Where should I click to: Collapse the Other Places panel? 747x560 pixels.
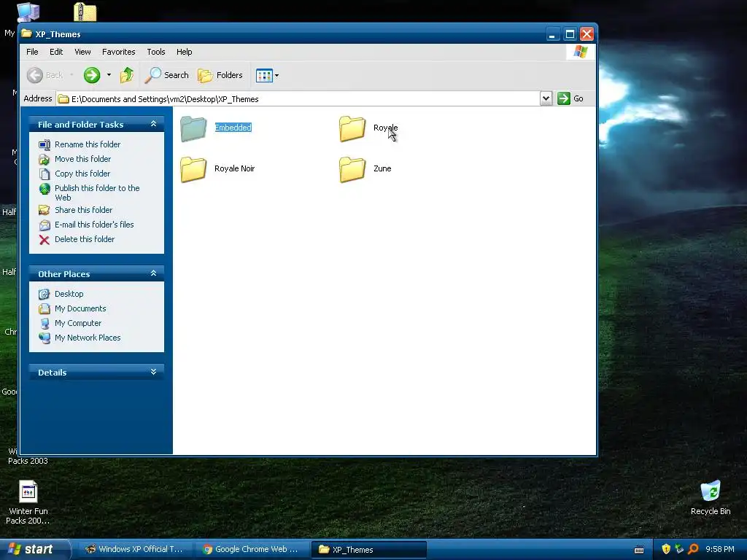coord(153,273)
